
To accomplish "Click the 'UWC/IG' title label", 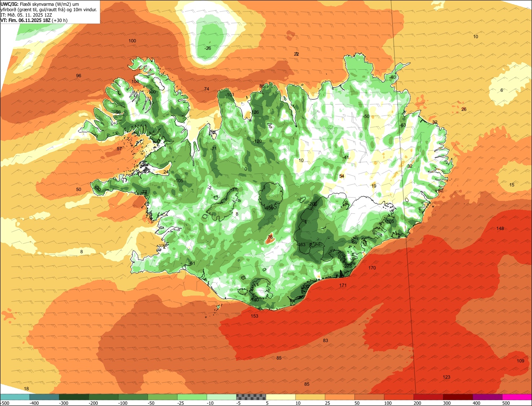I will click(x=9, y=3).
